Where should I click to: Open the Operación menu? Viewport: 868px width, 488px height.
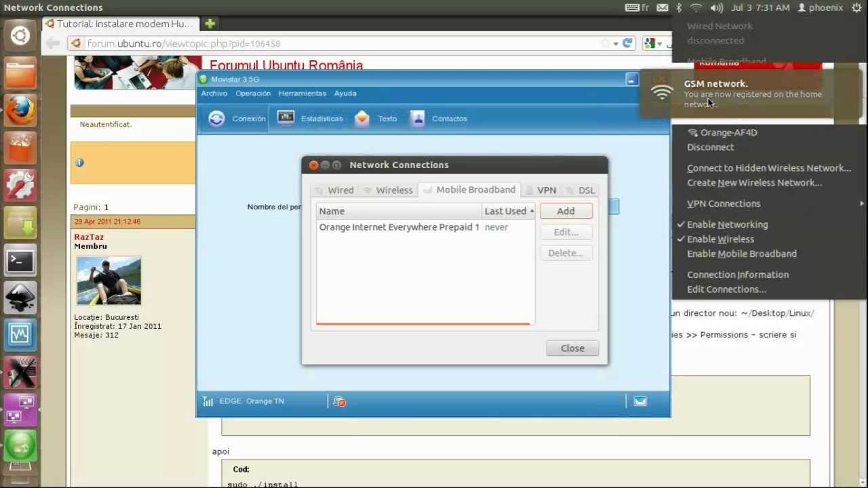(253, 94)
